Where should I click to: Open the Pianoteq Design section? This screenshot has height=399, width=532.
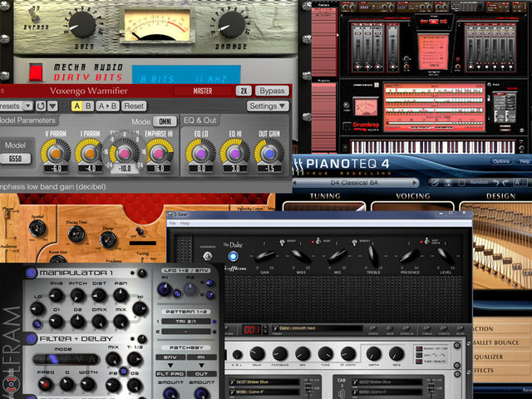pos(500,196)
